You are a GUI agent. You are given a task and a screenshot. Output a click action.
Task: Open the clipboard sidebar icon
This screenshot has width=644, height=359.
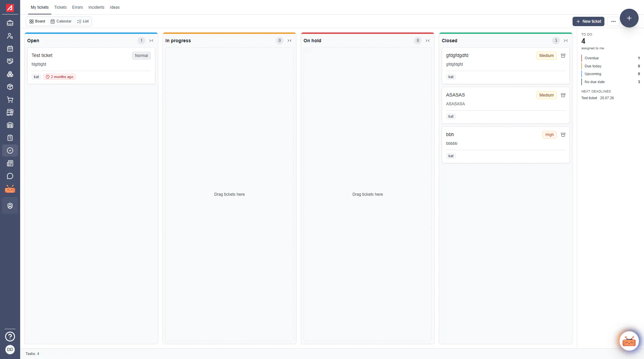(10, 138)
